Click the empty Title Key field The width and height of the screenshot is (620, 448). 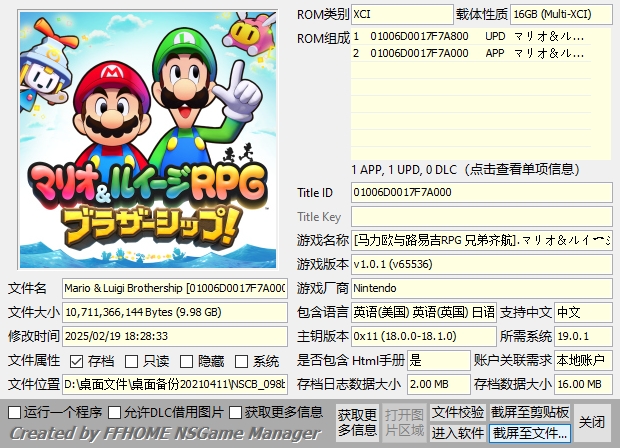click(x=480, y=217)
